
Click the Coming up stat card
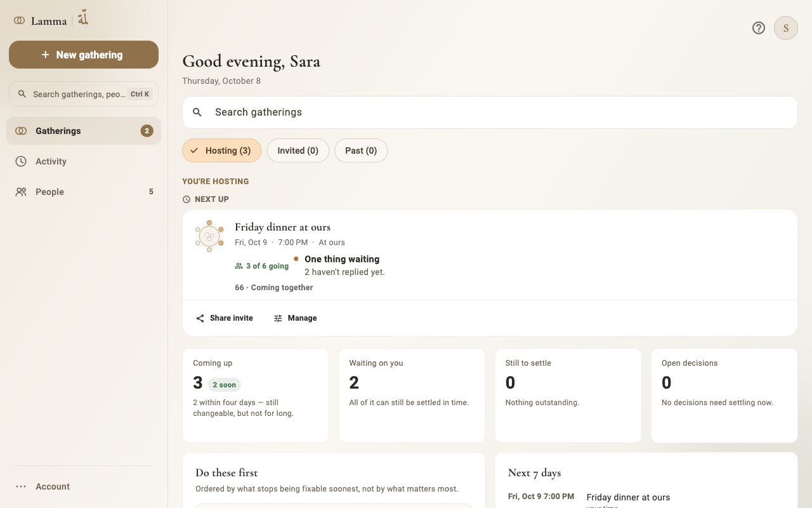coord(256,395)
